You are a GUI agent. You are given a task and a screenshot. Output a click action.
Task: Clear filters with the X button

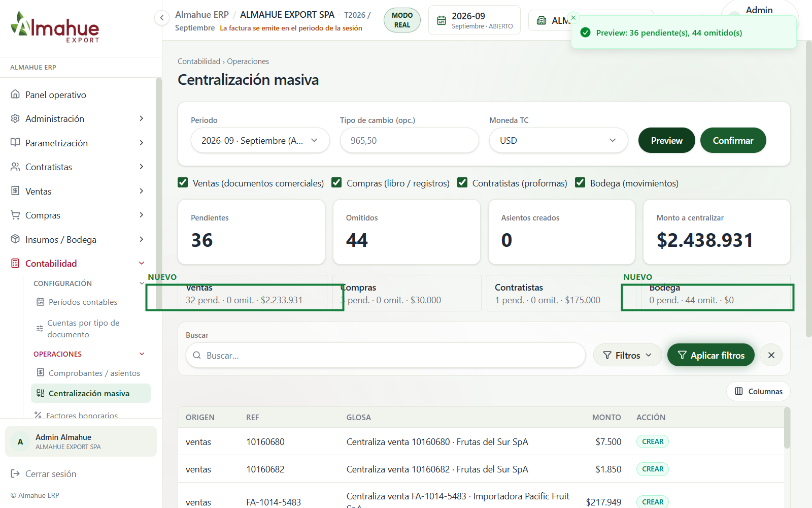point(771,355)
